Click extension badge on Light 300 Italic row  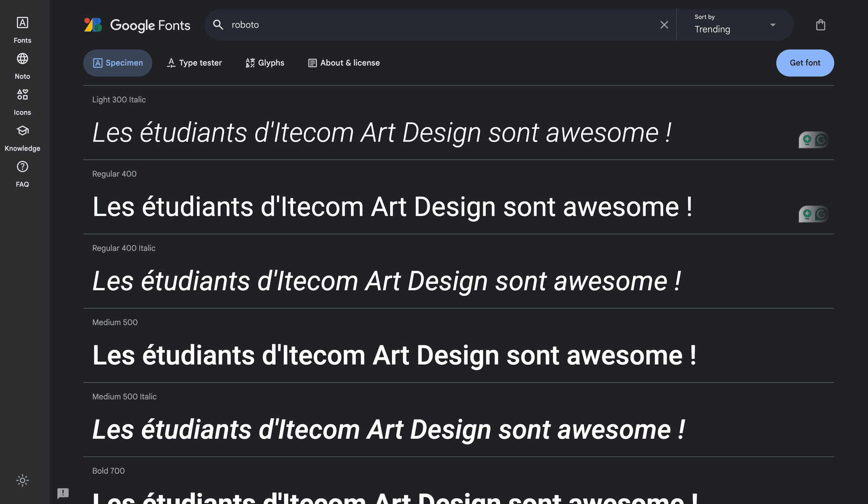(x=813, y=140)
